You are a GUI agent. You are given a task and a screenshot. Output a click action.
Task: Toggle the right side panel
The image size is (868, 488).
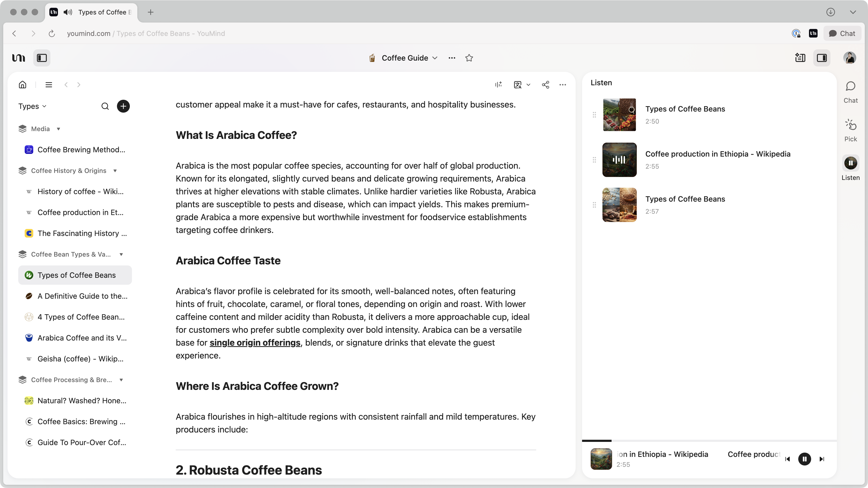click(x=822, y=58)
